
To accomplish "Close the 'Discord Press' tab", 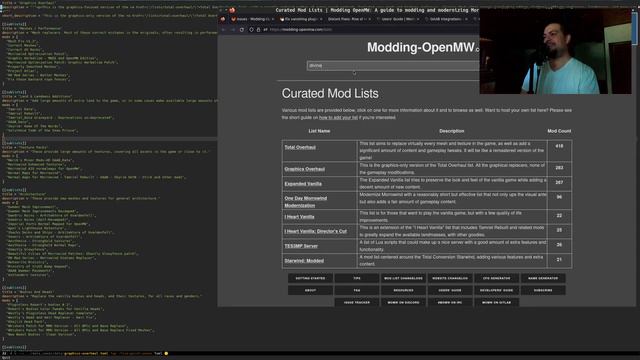I will [370, 19].
